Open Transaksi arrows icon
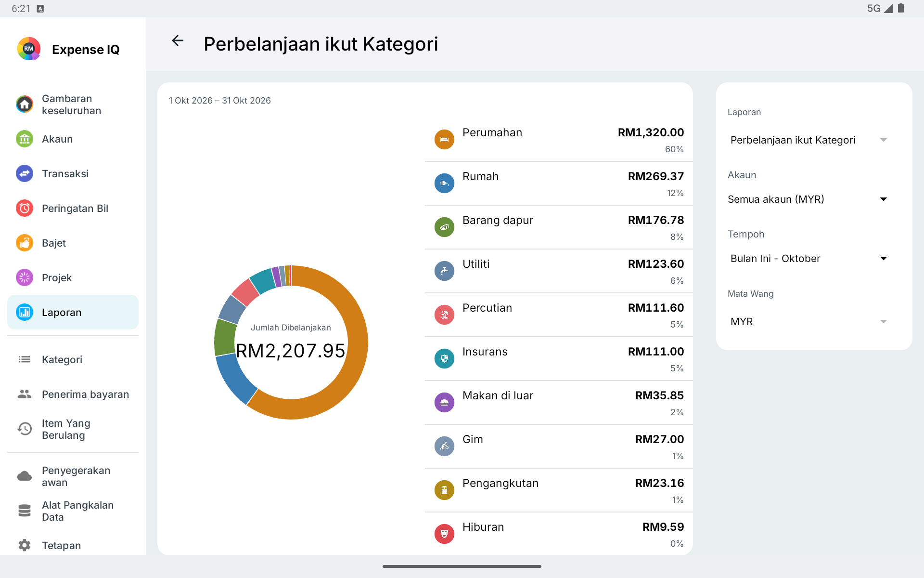The height and width of the screenshot is (578, 924). (x=25, y=174)
